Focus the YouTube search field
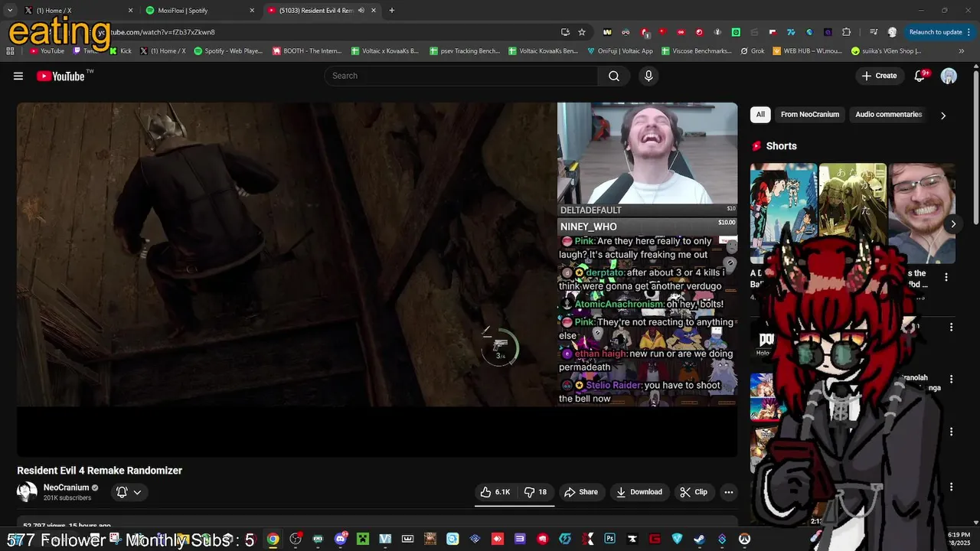The image size is (980, 551). point(461,76)
